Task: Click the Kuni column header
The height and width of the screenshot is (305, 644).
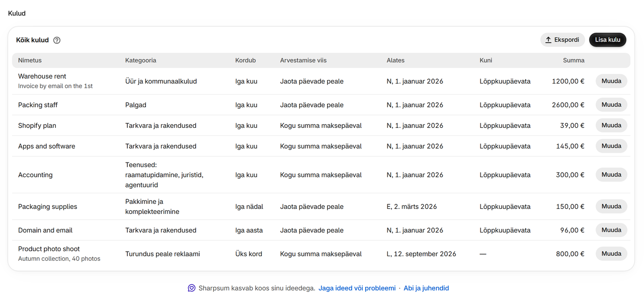Action: [x=486, y=60]
